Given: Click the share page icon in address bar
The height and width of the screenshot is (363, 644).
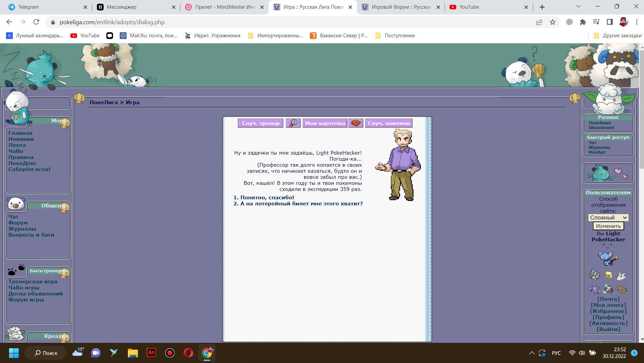Looking at the screenshot, I should [539, 22].
